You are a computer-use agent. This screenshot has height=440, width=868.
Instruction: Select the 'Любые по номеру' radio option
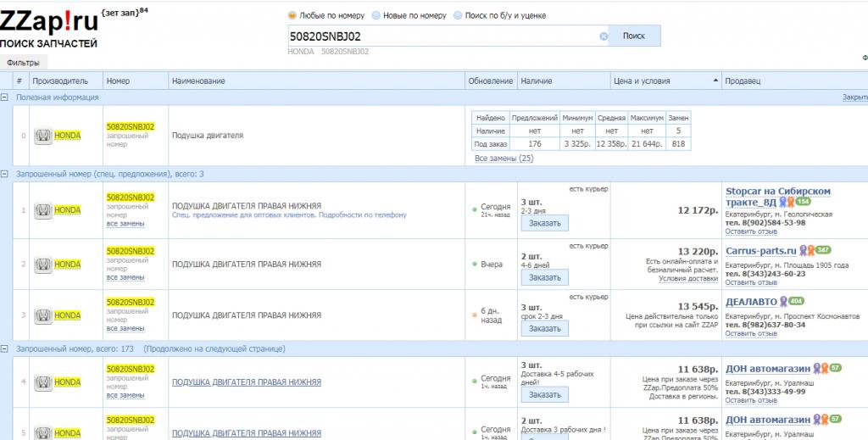[292, 15]
